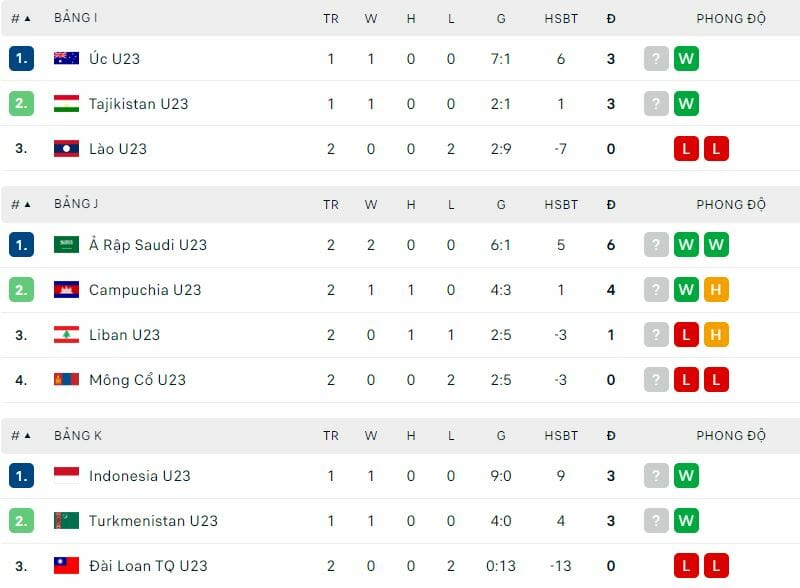The image size is (800, 588).
Task: Click Indonesia U23's green W form badge
Action: (686, 475)
